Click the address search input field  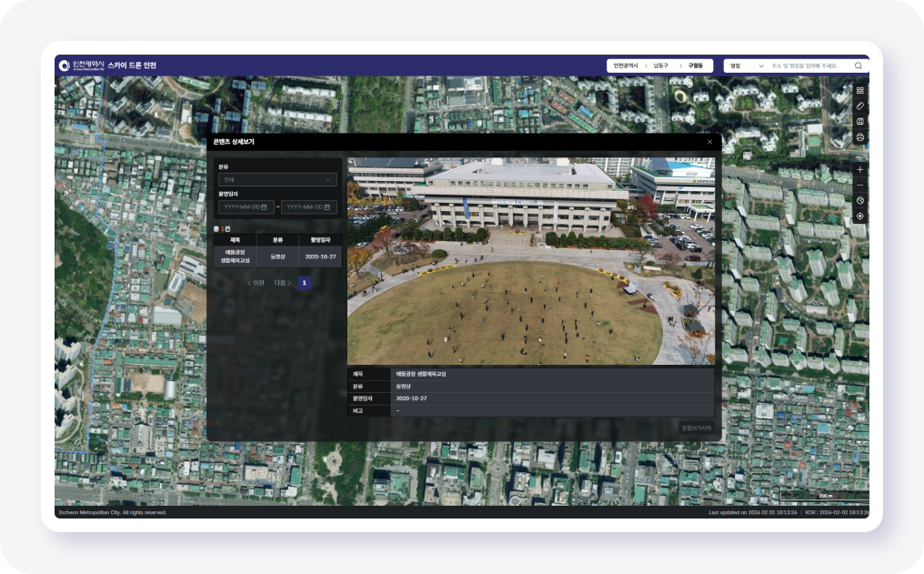tap(809, 65)
